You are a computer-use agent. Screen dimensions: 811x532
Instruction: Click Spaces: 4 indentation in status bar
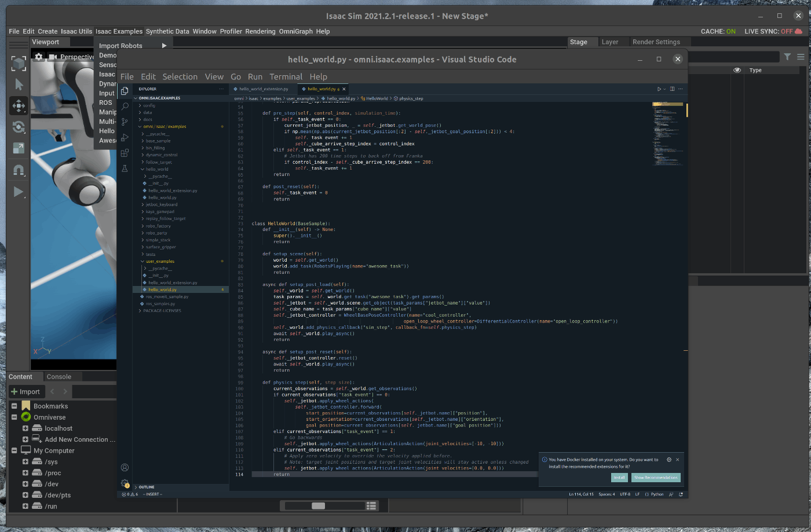(x=607, y=494)
